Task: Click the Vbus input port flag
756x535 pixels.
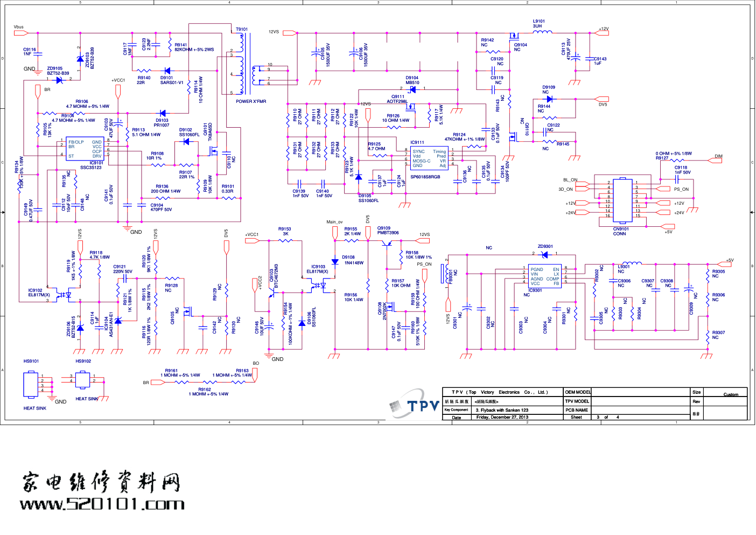Action: tap(21, 33)
